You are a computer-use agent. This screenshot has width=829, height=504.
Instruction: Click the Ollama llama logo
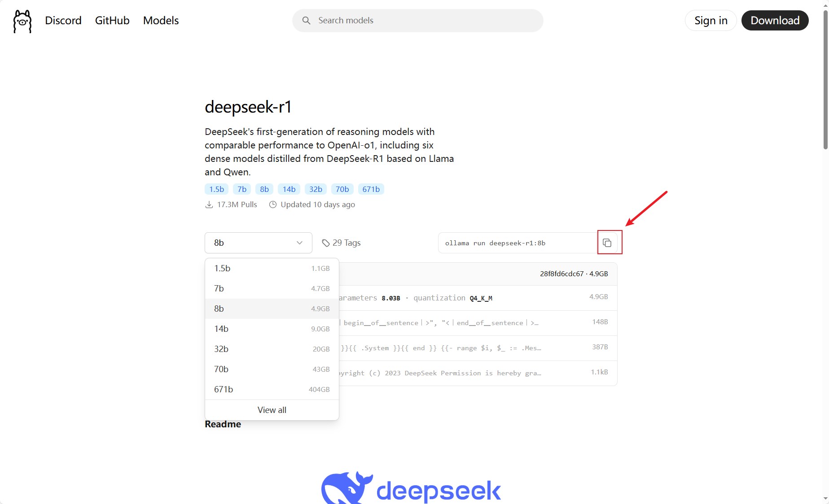[x=22, y=21]
